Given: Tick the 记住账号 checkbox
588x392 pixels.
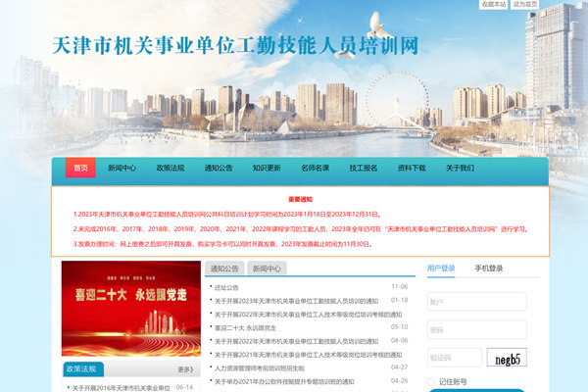Looking at the screenshot, I should 431,382.
